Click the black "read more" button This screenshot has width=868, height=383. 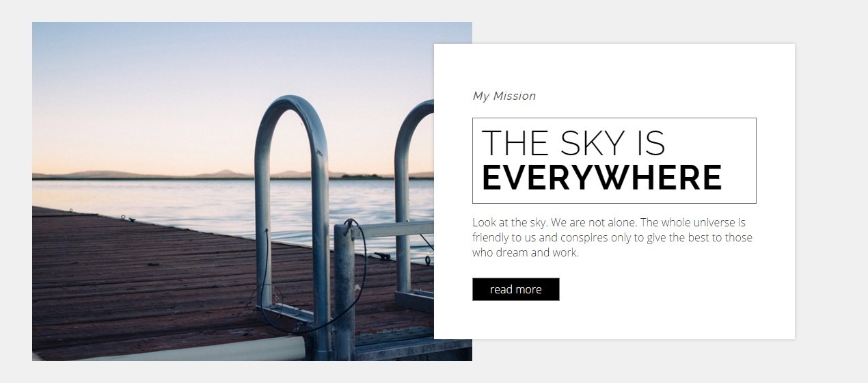coord(515,289)
